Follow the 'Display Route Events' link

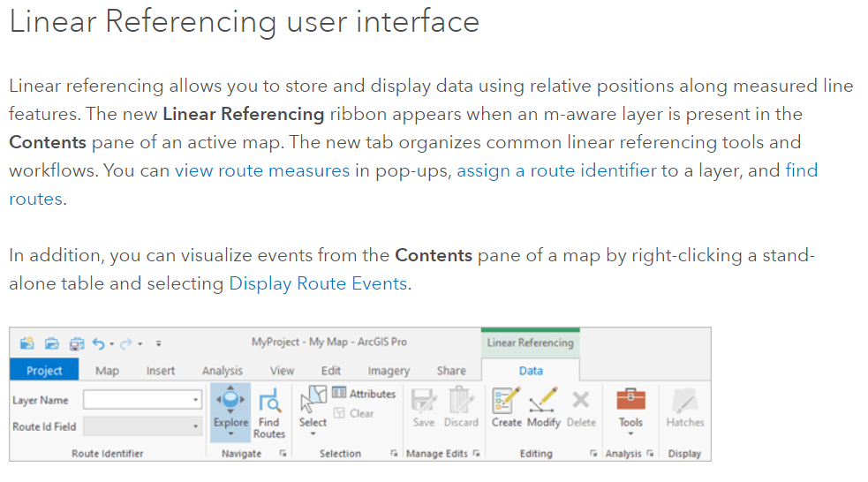pyautogui.click(x=318, y=283)
